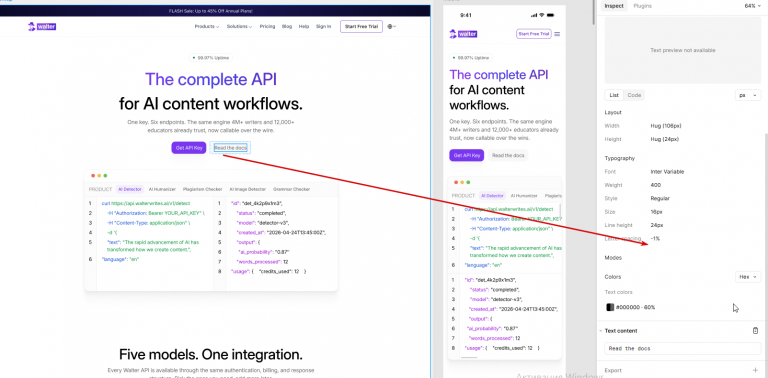
Task: Click the Inter Variable font value
Action: (x=667, y=172)
